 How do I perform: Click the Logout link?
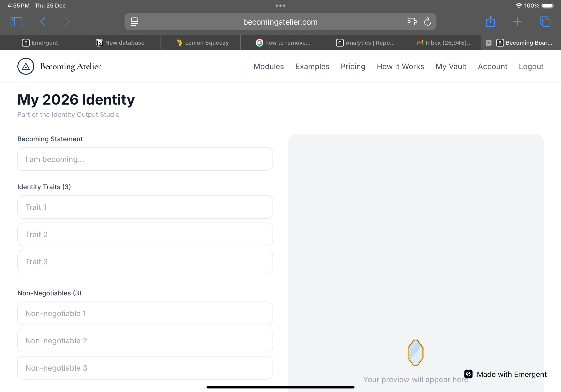pos(531,66)
